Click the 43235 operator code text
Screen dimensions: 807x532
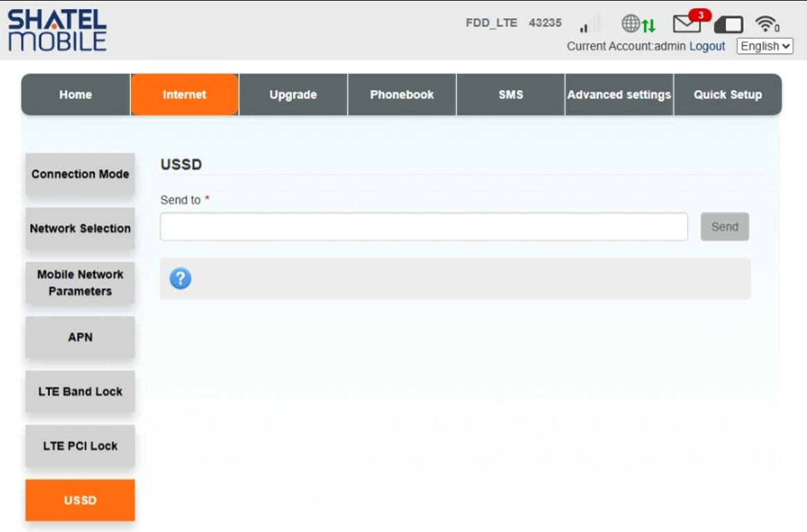[545, 23]
